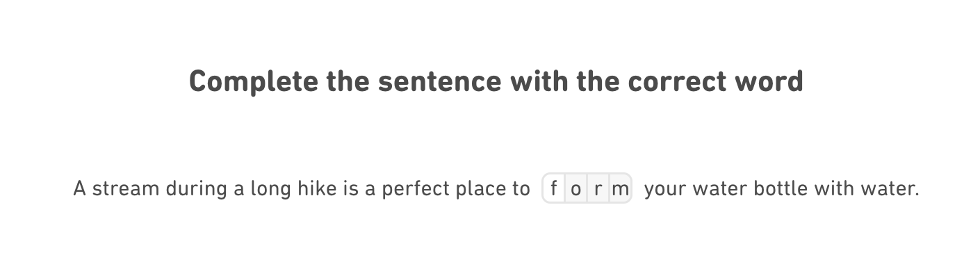Focus the last letter box with "m"
This screenshot has height=278, width=980.
620,188
